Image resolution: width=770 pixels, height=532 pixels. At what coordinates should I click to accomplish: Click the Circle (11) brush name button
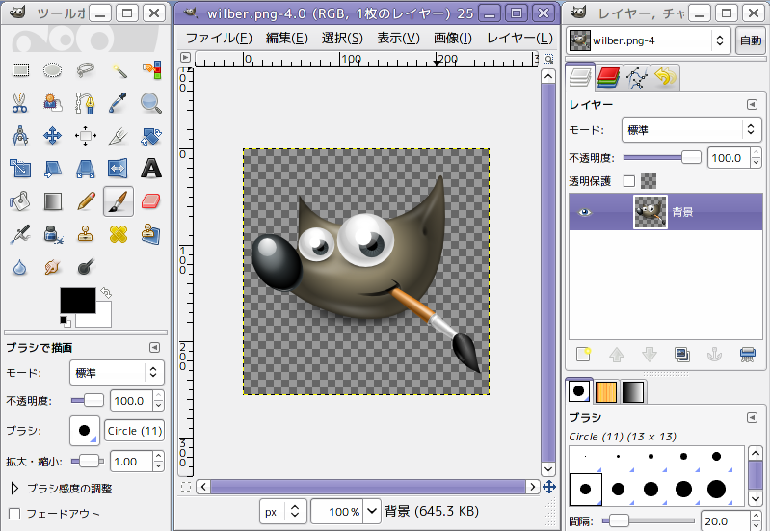point(134,431)
